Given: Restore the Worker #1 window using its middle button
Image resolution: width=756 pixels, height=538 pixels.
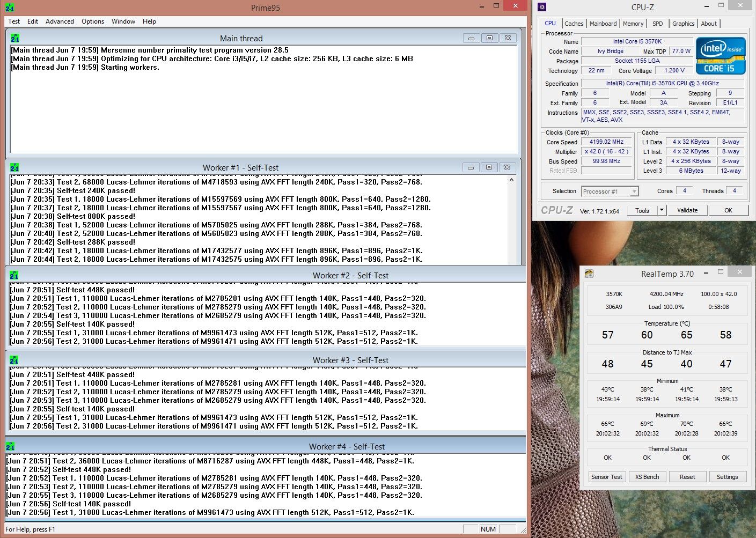Looking at the screenshot, I should (489, 167).
